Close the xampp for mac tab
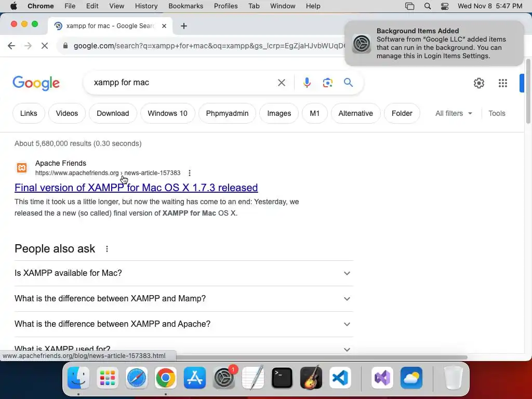 click(x=164, y=26)
